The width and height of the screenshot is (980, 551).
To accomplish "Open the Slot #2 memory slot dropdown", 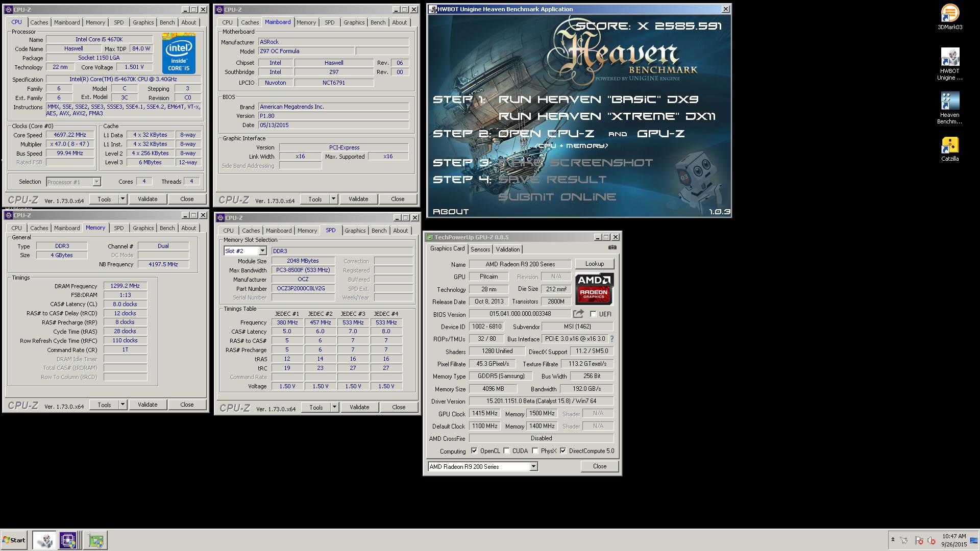I will (x=262, y=251).
